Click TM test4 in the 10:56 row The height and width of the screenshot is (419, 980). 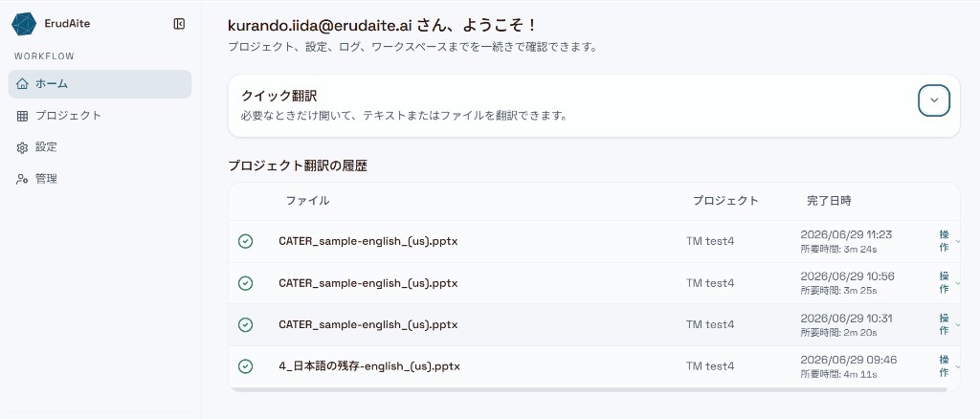click(710, 283)
